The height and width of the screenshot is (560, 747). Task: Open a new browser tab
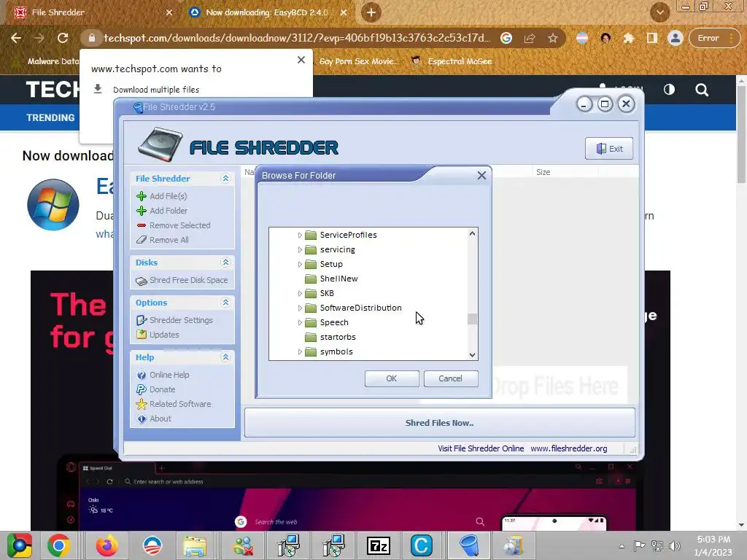point(371,12)
